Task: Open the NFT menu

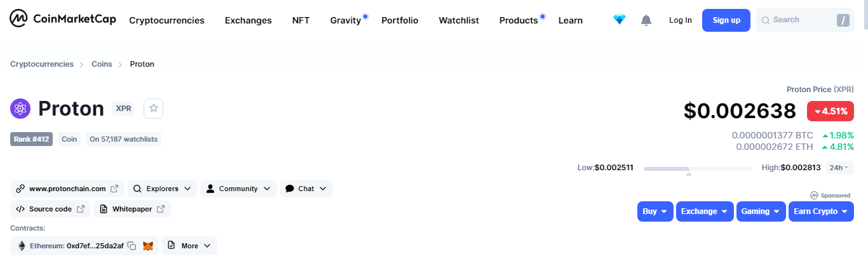Action: pyautogui.click(x=301, y=20)
